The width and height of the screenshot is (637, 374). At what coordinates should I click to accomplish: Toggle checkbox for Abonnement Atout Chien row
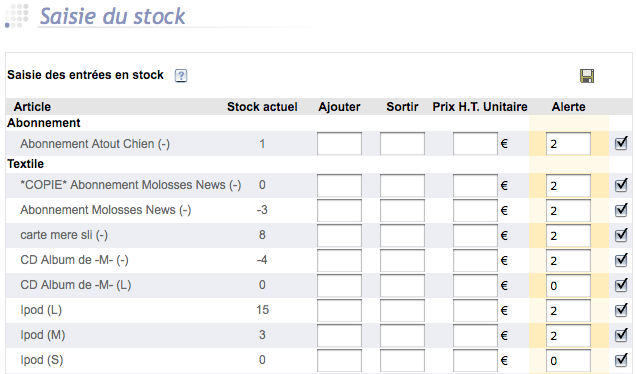(621, 143)
